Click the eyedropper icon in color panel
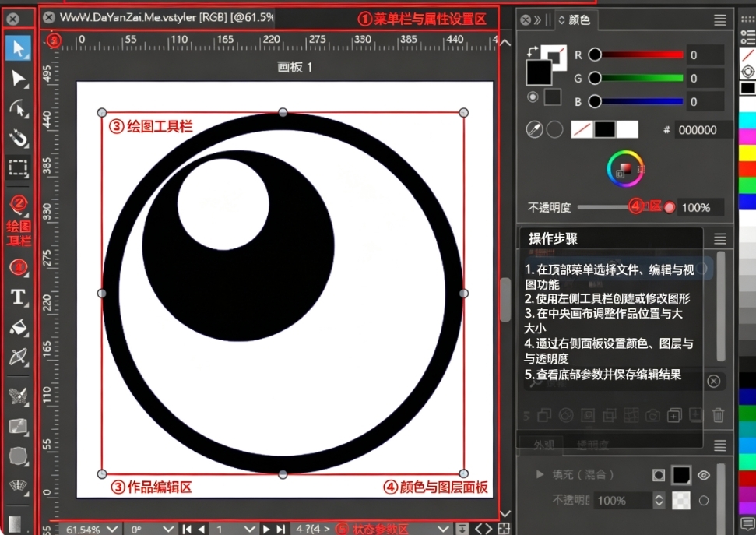The height and width of the screenshot is (535, 756). tap(534, 129)
